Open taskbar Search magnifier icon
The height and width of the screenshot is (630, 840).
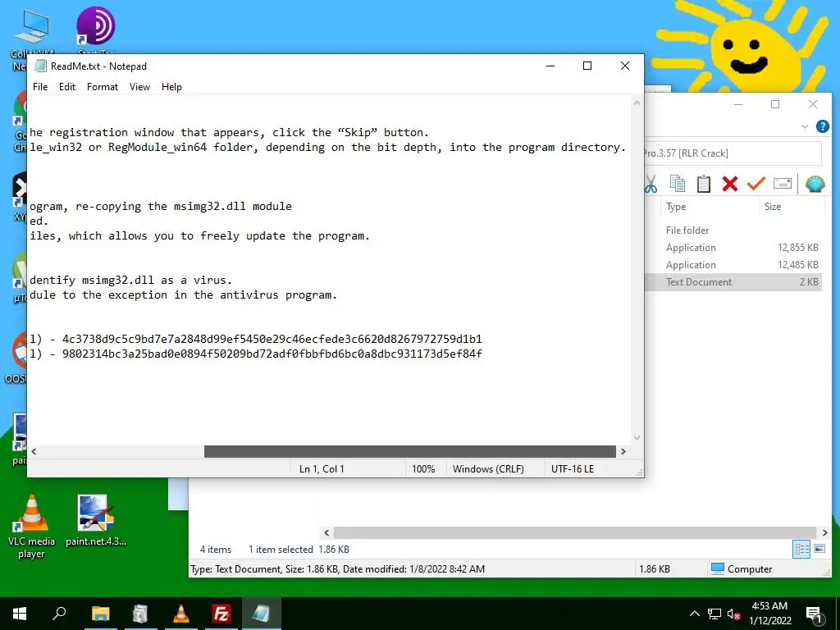click(x=59, y=614)
